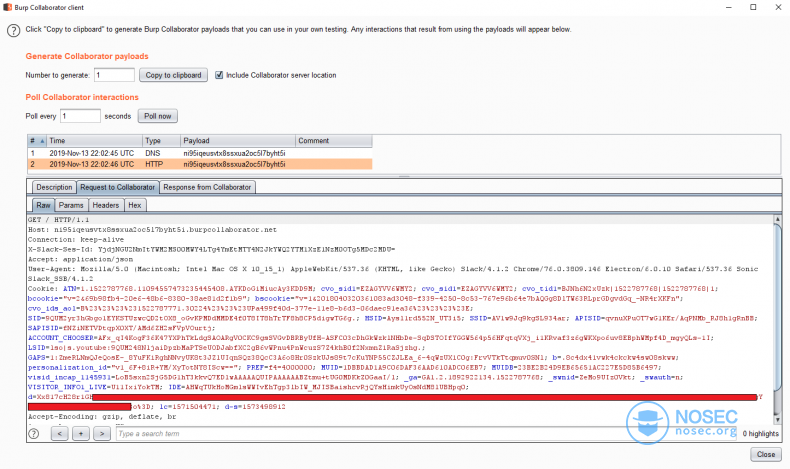Toggle Include Collaborator server location checkbox
The image size is (790, 469).
219,75
